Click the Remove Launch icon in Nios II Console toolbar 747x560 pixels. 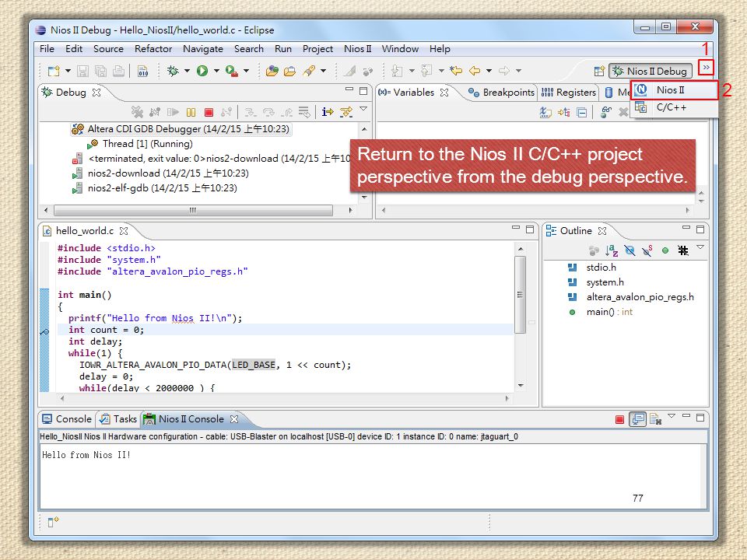[655, 419]
